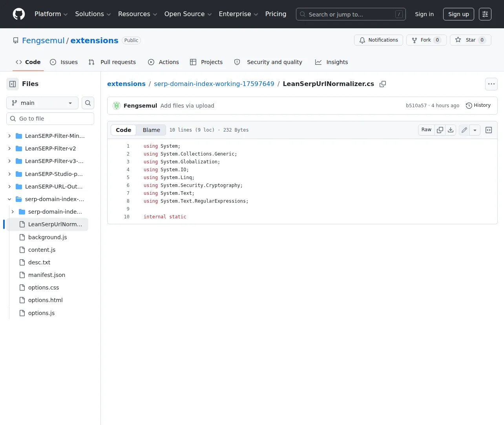The width and height of the screenshot is (504, 425).
Task: Open the Open Source menu
Action: 188,14
